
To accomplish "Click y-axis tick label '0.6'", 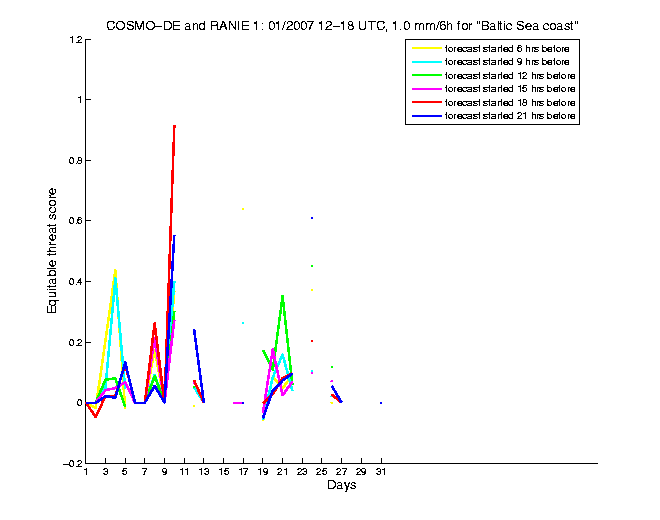I will [75, 221].
